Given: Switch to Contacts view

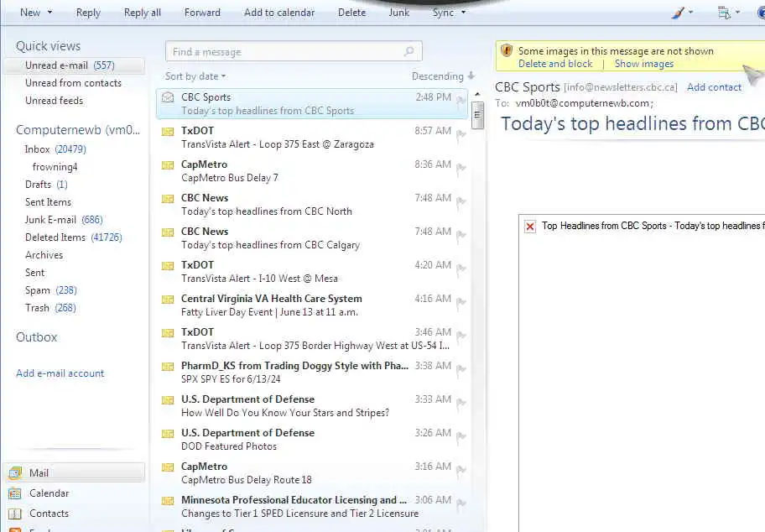Looking at the screenshot, I should click(x=49, y=514).
